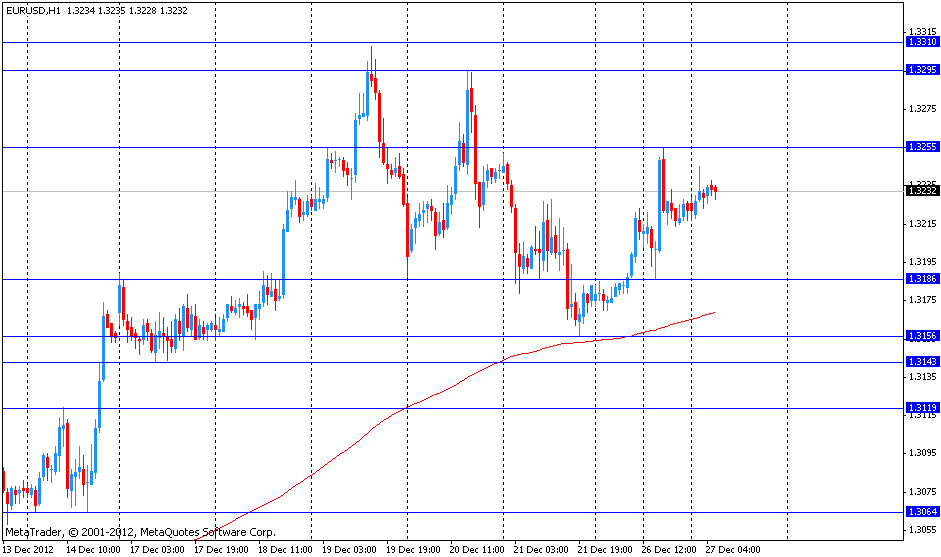Viewport: 941px width, 557px height.
Task: Select the 17 Dec 03:00 time label
Action: [x=157, y=549]
